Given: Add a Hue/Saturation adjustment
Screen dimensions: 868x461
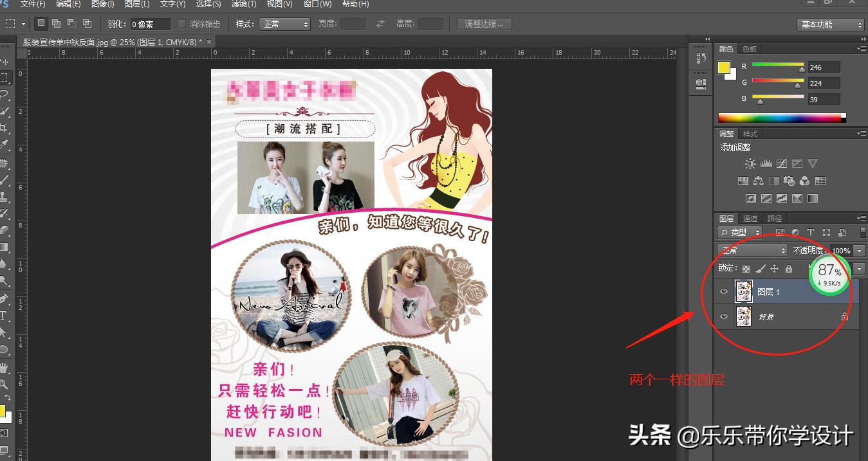Looking at the screenshot, I should 743,181.
